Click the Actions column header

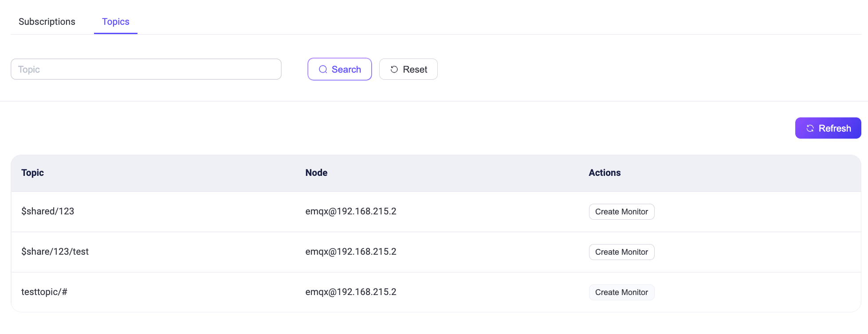click(x=605, y=173)
